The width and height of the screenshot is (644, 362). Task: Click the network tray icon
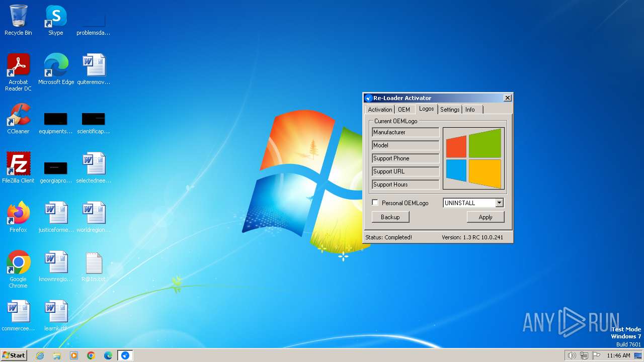point(584,355)
